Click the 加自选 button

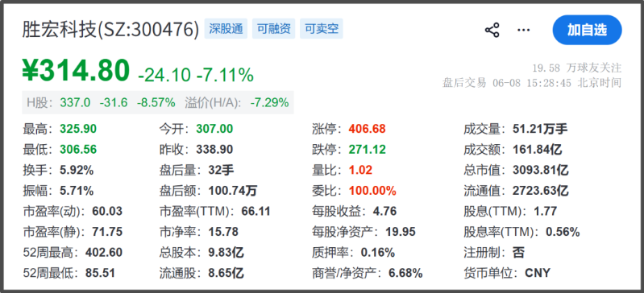pos(587,30)
